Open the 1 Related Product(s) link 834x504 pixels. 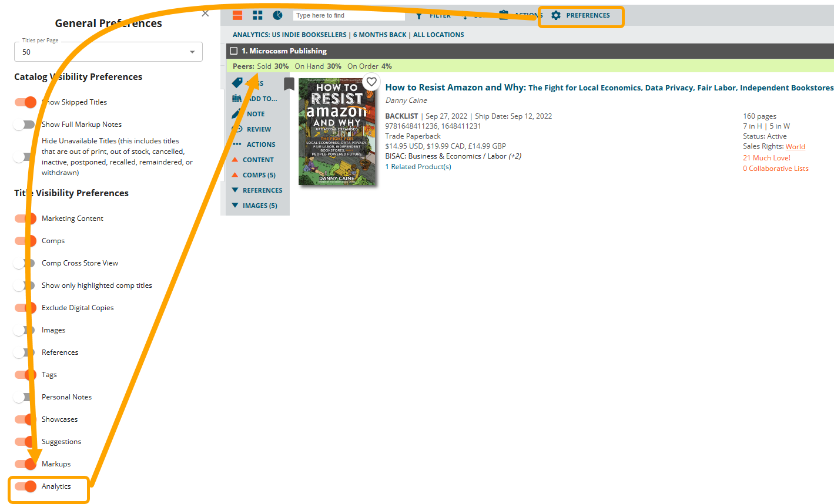tap(418, 167)
